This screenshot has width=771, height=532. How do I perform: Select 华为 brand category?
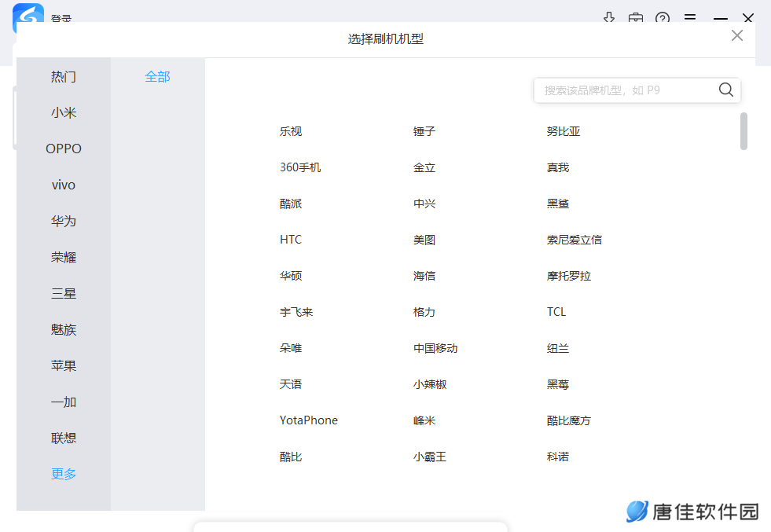coord(64,222)
